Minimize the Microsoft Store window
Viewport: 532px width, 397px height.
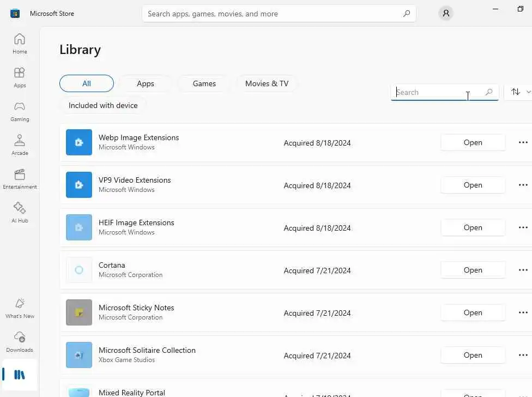click(x=495, y=9)
